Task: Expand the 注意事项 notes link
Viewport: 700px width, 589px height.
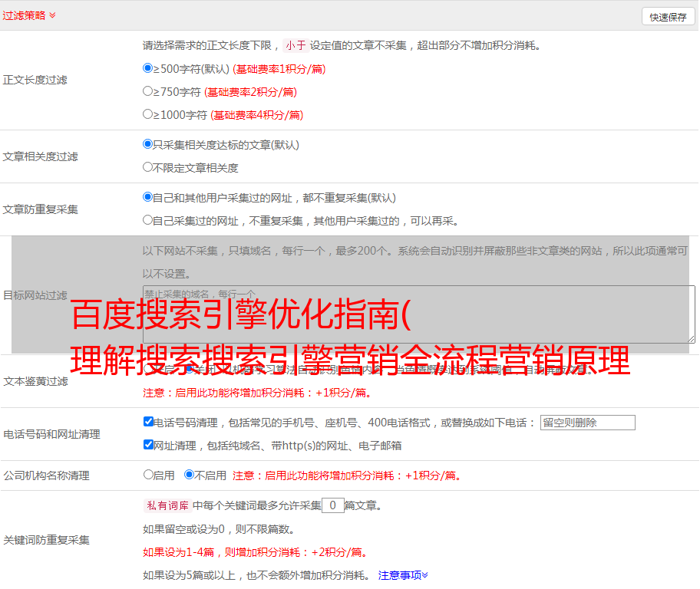Action: pos(403,574)
